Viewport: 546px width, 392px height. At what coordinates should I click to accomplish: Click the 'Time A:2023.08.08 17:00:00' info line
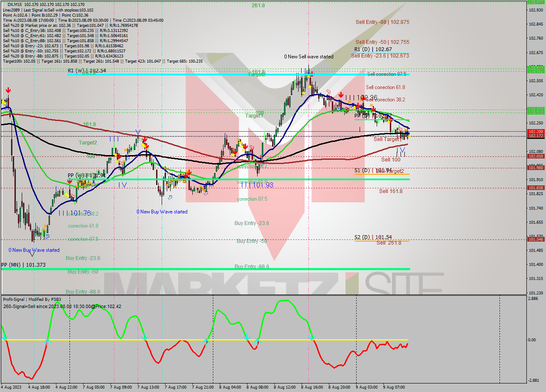click(x=83, y=20)
